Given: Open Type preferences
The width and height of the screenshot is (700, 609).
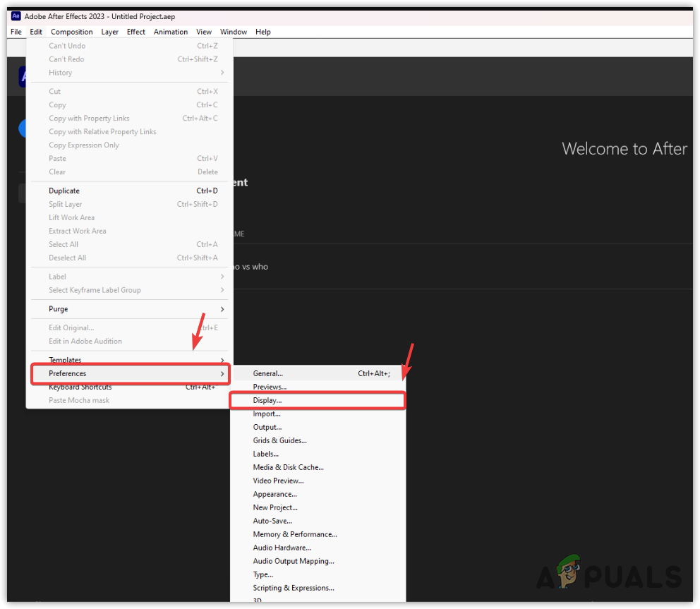Looking at the screenshot, I should pos(318,574).
